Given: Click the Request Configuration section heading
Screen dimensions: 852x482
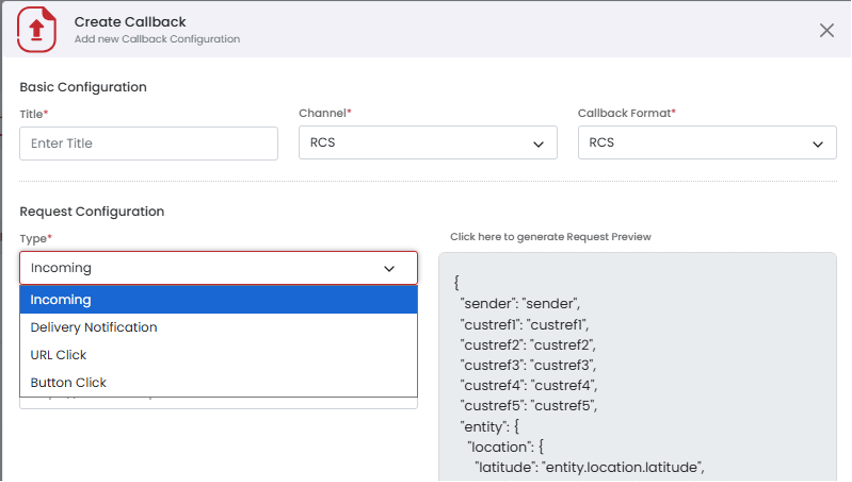Looking at the screenshot, I should (x=92, y=211).
